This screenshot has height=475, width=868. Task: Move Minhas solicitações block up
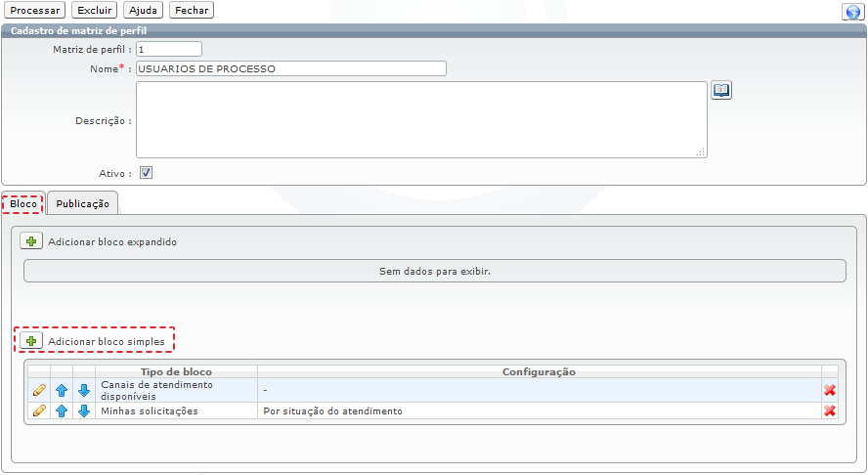click(62, 411)
